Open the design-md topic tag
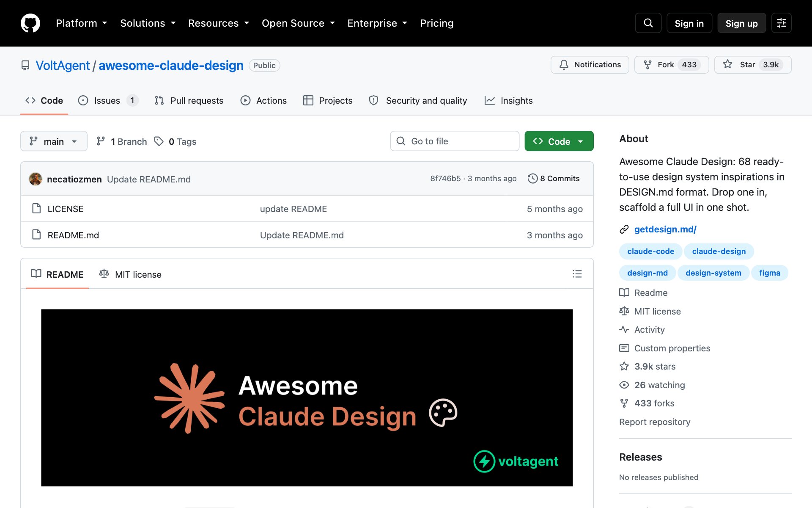This screenshot has height=508, width=812. (647, 273)
